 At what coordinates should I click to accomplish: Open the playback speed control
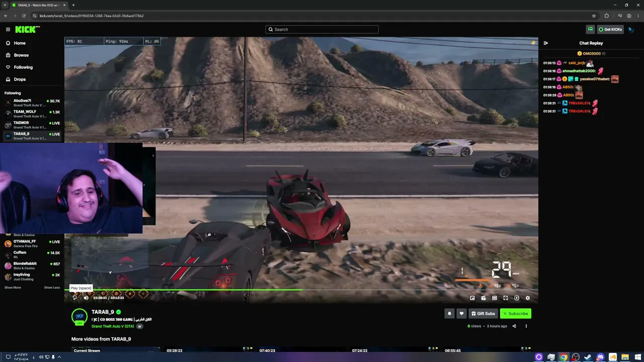(517, 298)
